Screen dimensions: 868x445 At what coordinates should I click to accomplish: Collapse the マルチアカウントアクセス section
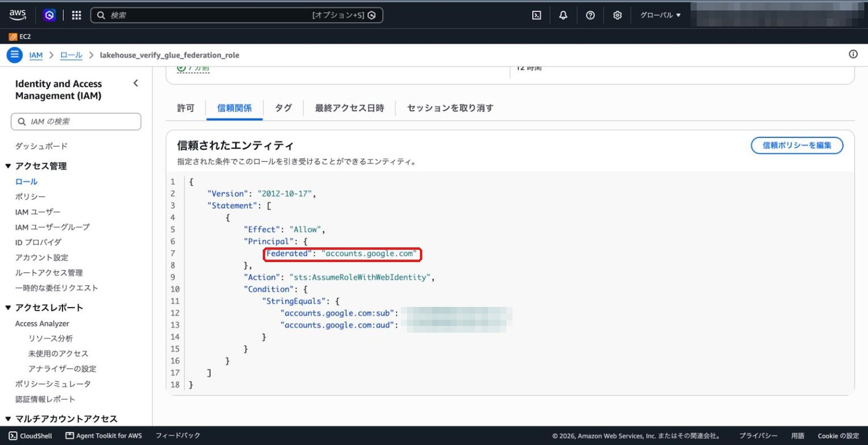click(9, 419)
